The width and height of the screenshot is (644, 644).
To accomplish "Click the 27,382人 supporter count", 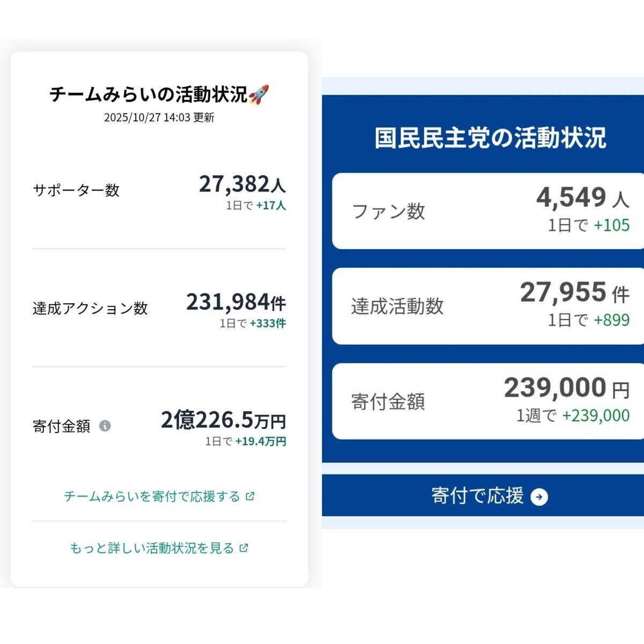I will click(242, 184).
